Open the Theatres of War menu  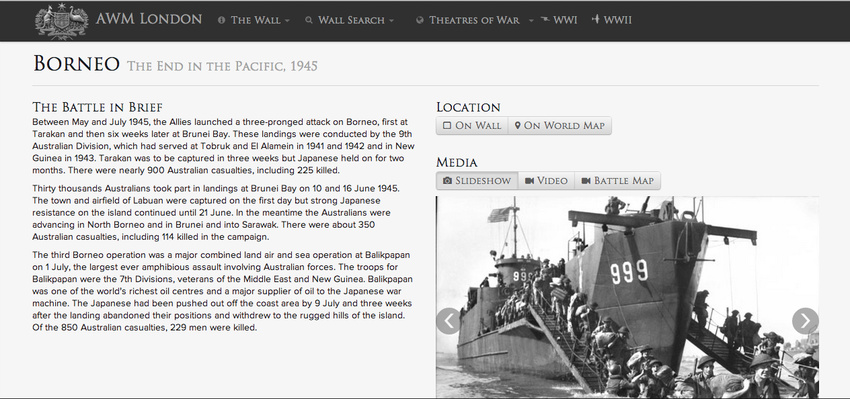tap(474, 20)
